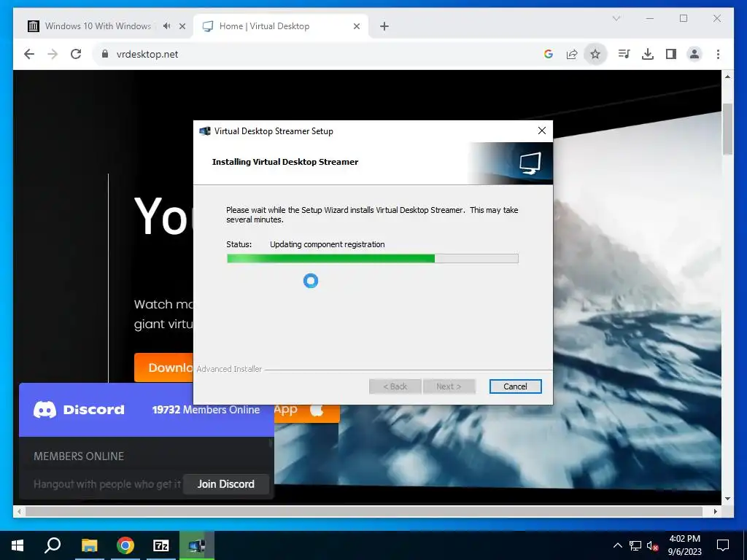The width and height of the screenshot is (747, 560).
Task: Click the Status: Updating component registration text
Action: coord(306,244)
